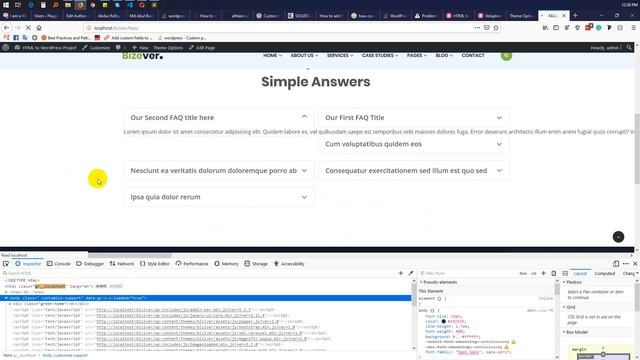The width and height of the screenshot is (640, 360).
Task: Click the Windows Start button
Action: pos(6,5)
